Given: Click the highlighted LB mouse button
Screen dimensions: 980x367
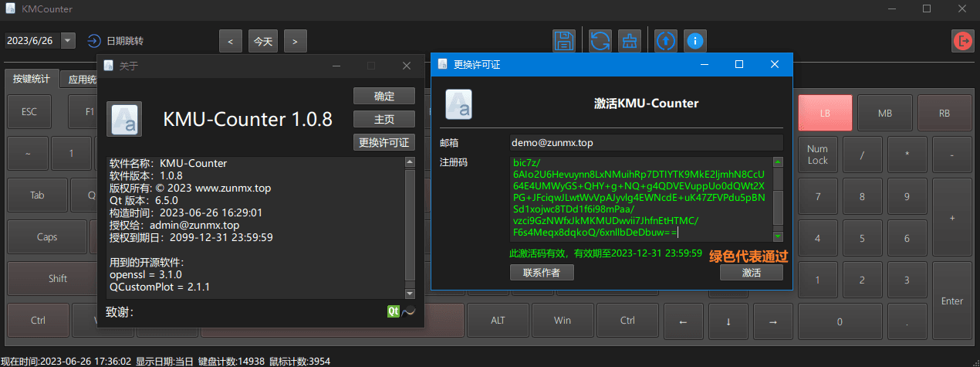Looking at the screenshot, I should click(825, 113).
